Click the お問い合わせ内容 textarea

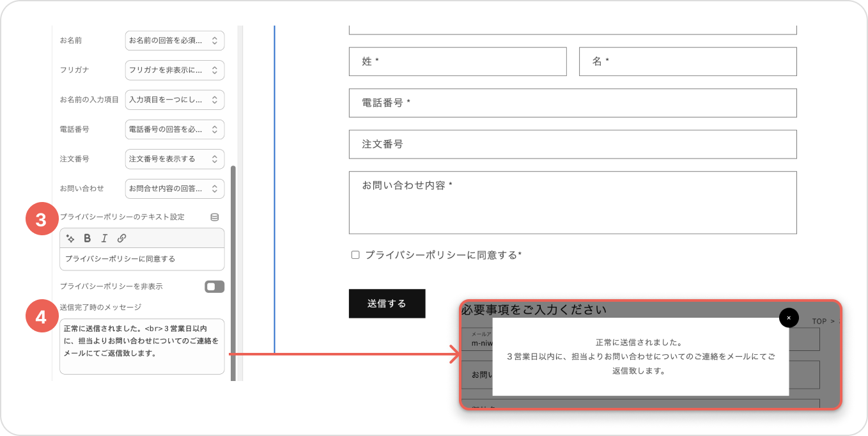pos(573,203)
